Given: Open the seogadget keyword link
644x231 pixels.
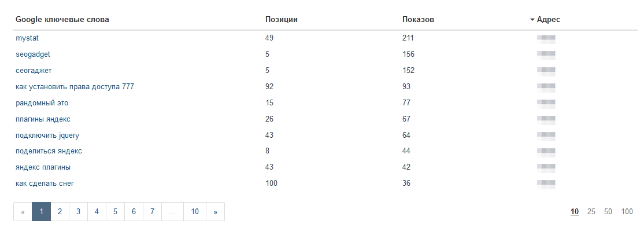Looking at the screenshot, I should coord(33,54).
